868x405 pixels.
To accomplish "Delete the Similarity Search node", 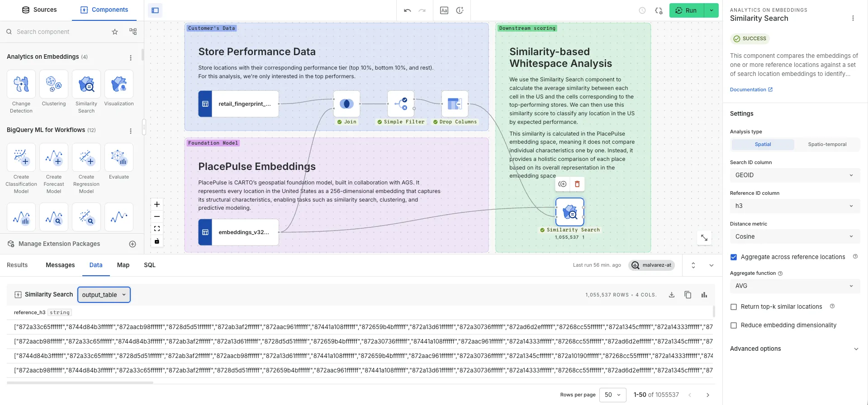I will coord(577,184).
